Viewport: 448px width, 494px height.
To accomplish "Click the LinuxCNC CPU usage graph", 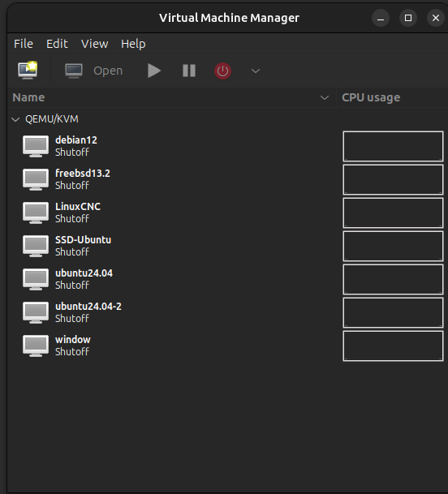I will [x=393, y=213].
